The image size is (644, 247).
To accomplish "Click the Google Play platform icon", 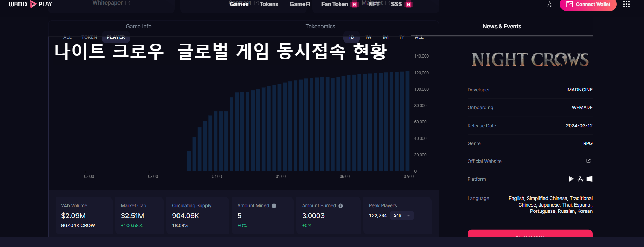I will (571, 179).
